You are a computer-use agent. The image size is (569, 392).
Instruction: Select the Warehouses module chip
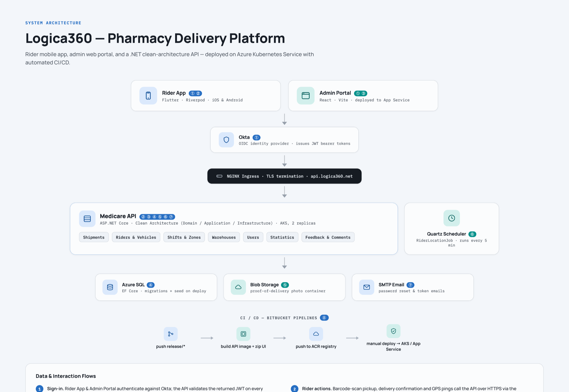(224, 237)
